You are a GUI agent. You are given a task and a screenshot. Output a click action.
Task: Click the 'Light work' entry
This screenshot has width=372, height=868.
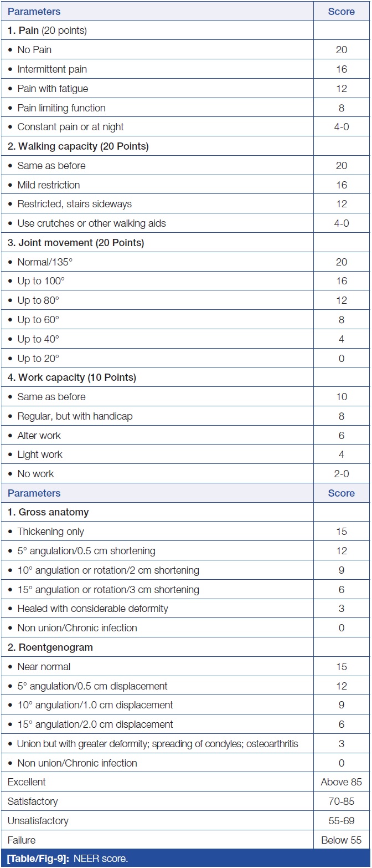click(x=40, y=455)
